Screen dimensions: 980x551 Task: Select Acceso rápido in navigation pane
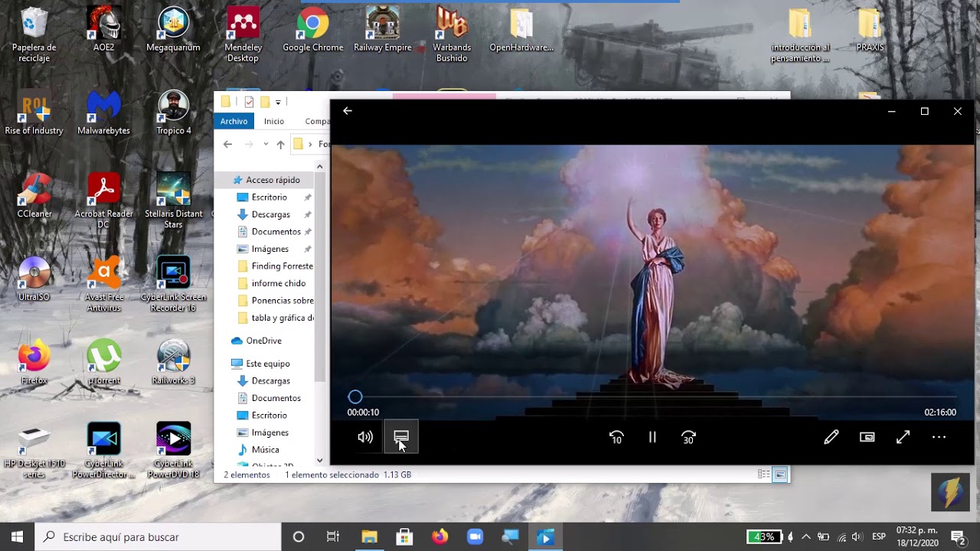(273, 180)
